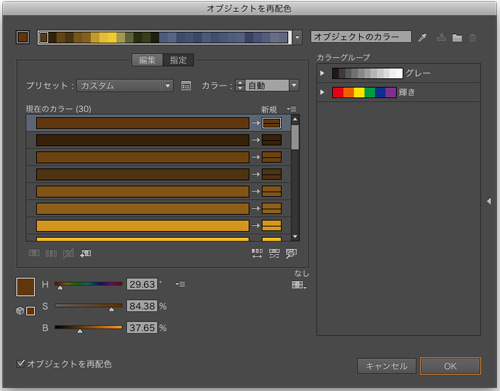The height and width of the screenshot is (391, 500).
Task: Click the new color group folder icon
Action: point(457,38)
